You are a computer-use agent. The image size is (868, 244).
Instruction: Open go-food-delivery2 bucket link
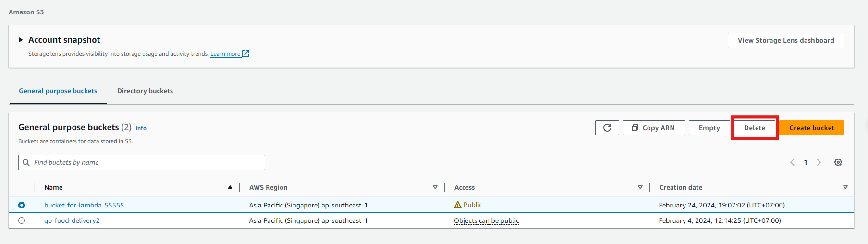(x=72, y=220)
